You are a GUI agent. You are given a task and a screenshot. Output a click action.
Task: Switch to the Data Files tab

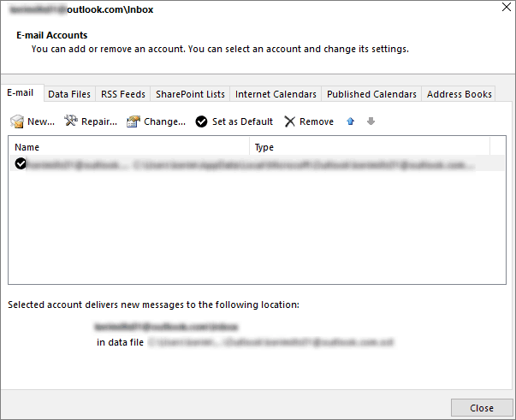pyautogui.click(x=69, y=94)
